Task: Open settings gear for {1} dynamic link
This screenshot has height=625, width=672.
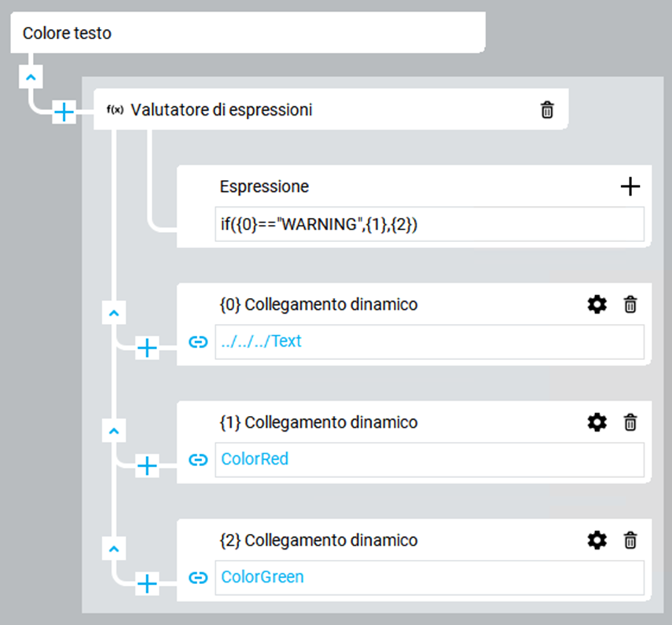Action: pos(597,422)
